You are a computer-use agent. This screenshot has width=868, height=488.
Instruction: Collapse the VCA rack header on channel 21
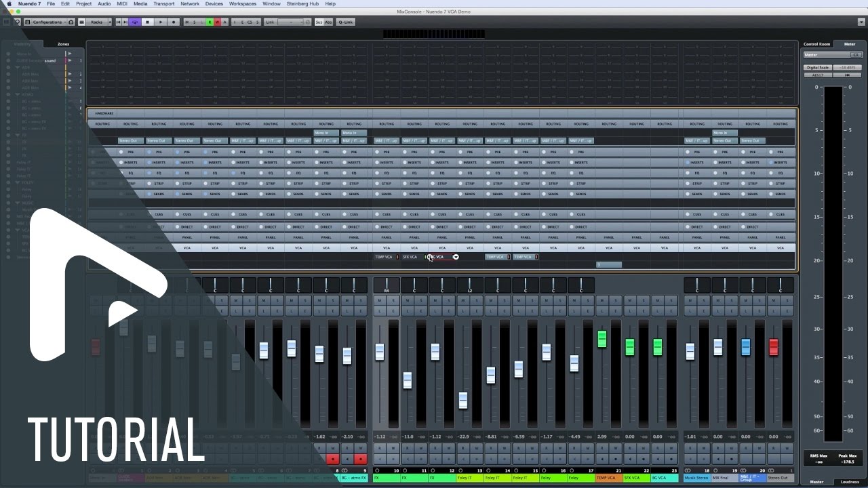(609, 248)
